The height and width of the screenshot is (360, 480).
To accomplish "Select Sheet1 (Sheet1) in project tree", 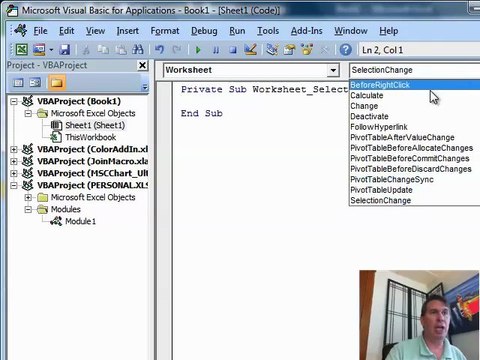I will pos(95,125).
